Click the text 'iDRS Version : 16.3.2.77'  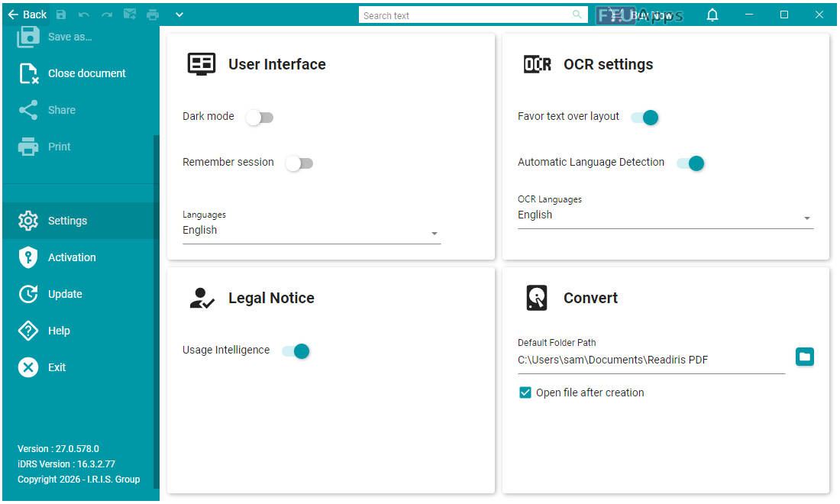click(66, 464)
